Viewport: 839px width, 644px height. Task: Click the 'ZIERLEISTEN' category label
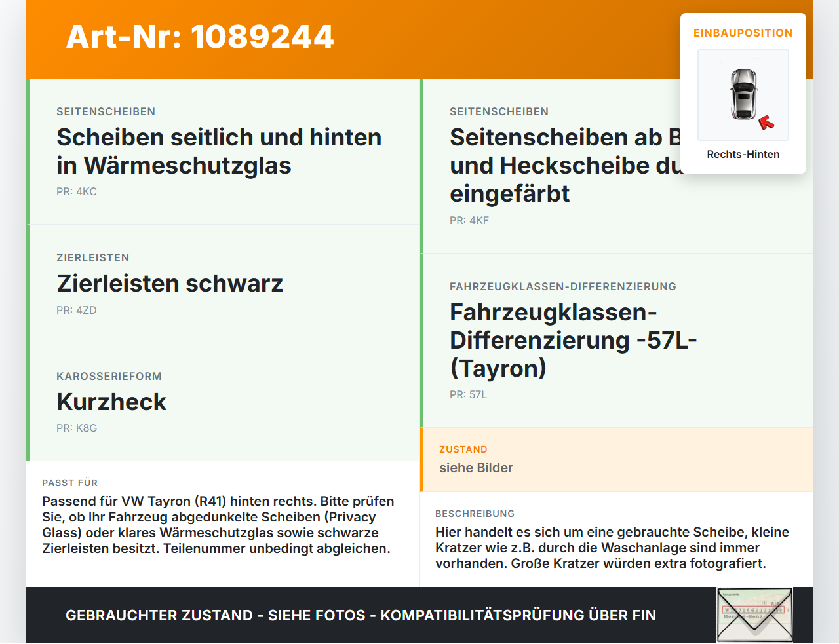click(93, 258)
